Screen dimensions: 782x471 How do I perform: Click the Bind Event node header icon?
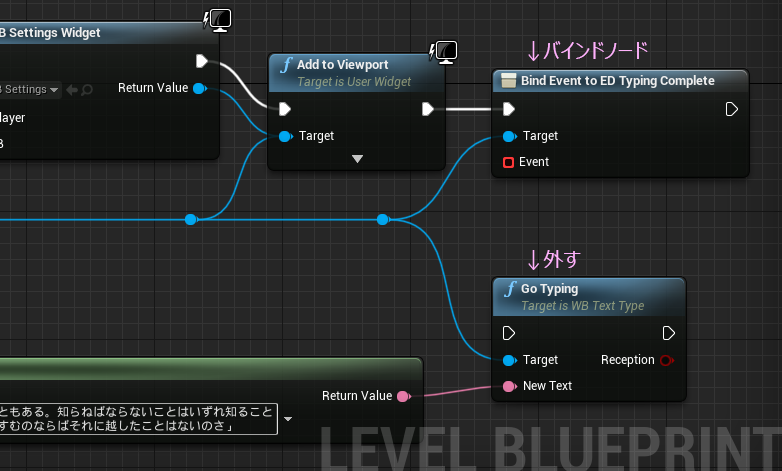point(508,81)
